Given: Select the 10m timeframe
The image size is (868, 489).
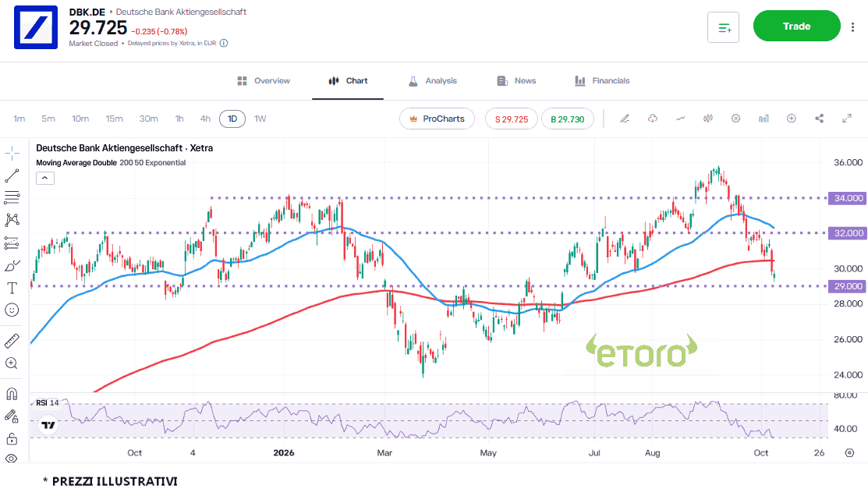Looking at the screenshot, I should (80, 119).
